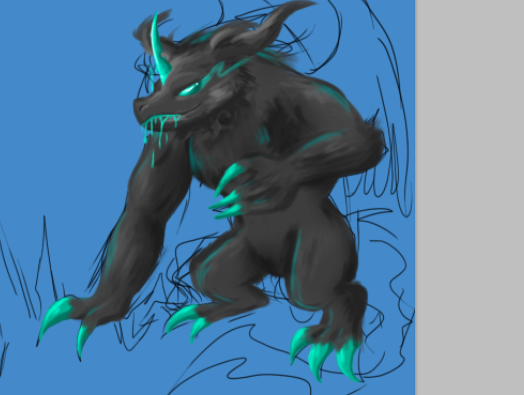This screenshot has width=524, height=395.
Task: Click the teal stripe on the right thigh
Action: point(295,264)
